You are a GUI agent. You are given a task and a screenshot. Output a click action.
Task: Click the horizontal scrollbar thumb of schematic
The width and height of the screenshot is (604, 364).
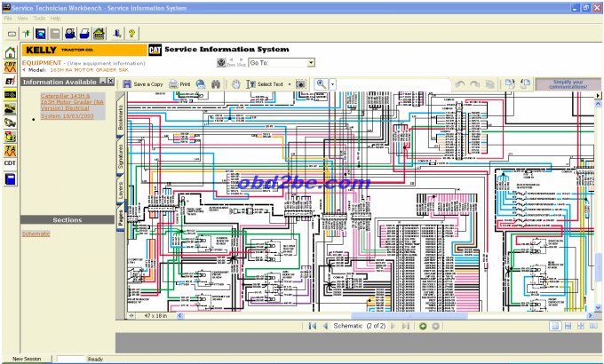click(409, 316)
